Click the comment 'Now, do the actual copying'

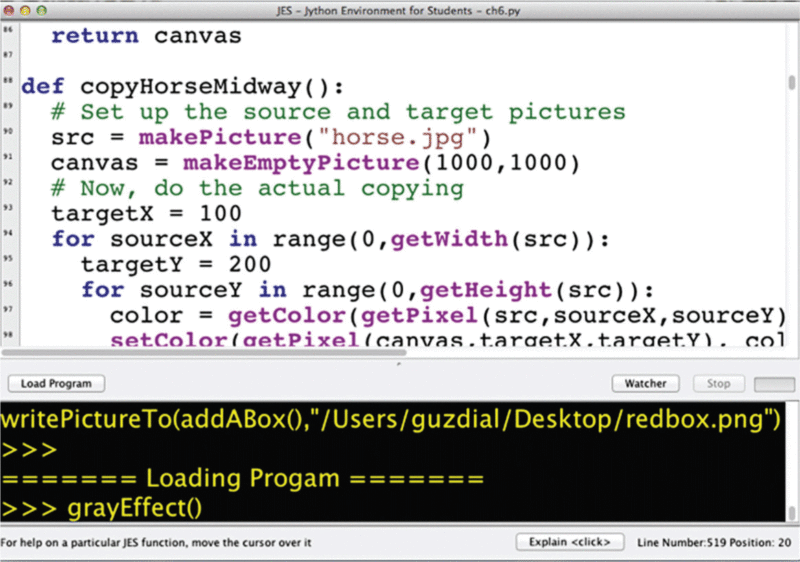tap(257, 189)
